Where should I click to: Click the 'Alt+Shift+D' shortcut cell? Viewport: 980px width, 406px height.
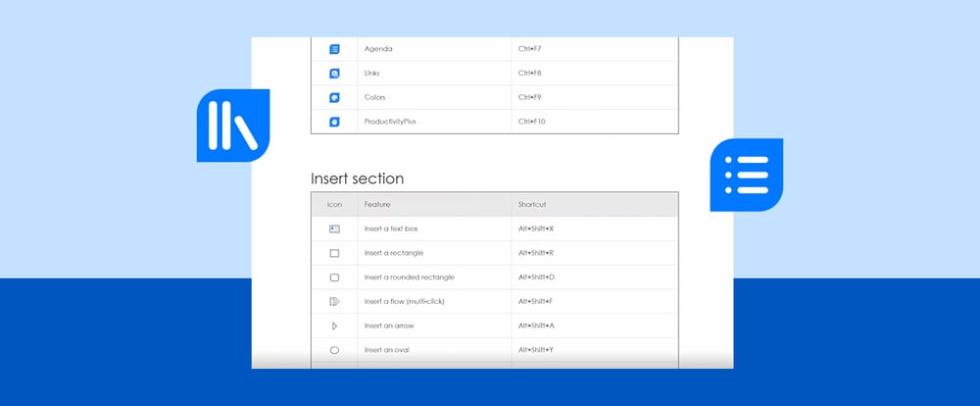pyautogui.click(x=595, y=278)
